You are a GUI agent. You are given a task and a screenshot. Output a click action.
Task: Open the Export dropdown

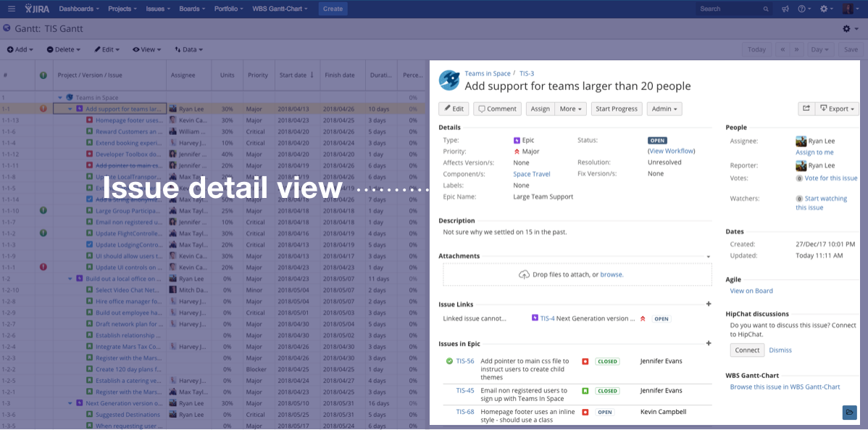[x=837, y=109]
